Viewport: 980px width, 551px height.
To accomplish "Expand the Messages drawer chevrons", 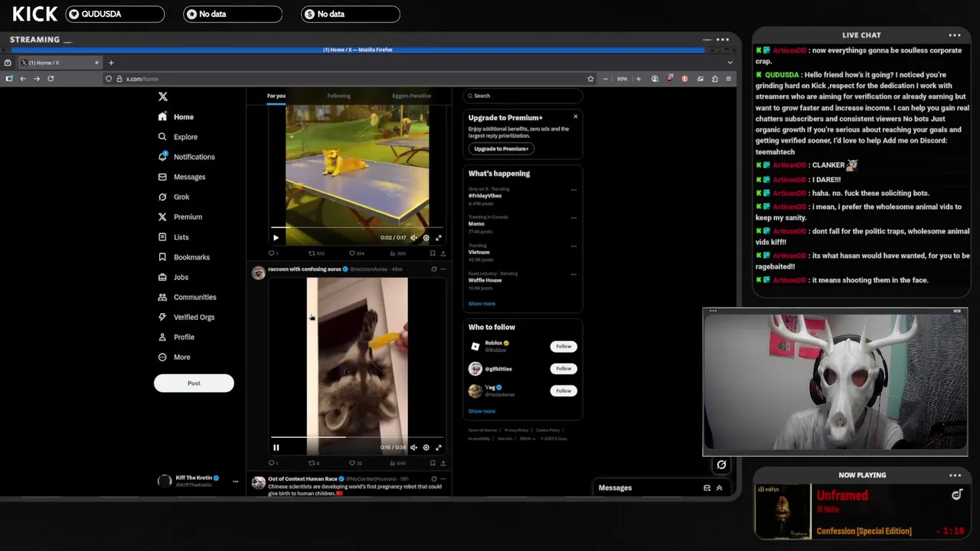I will coord(719,487).
